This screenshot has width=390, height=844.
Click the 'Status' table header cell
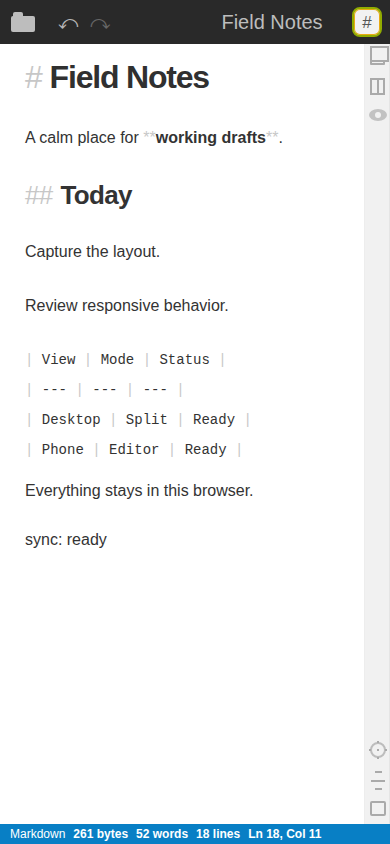tap(185, 360)
